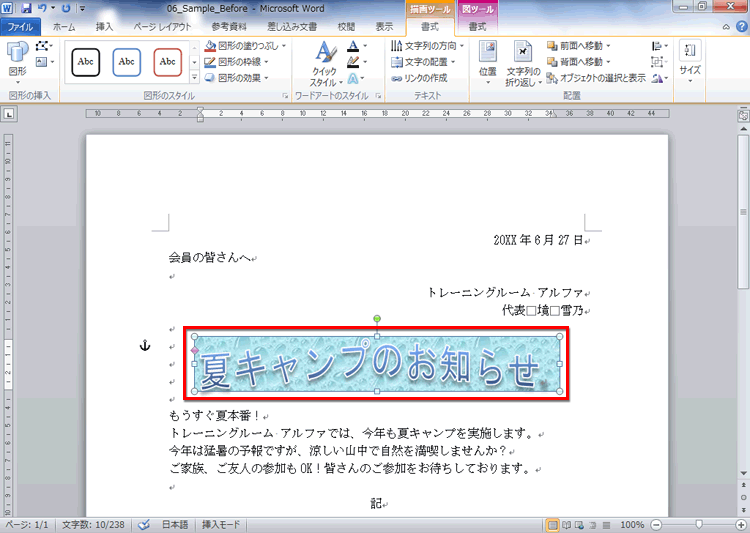Viewport: 750px width, 533px height.
Task: Apply the blue outline Abc shape style
Action: pyautogui.click(x=127, y=62)
